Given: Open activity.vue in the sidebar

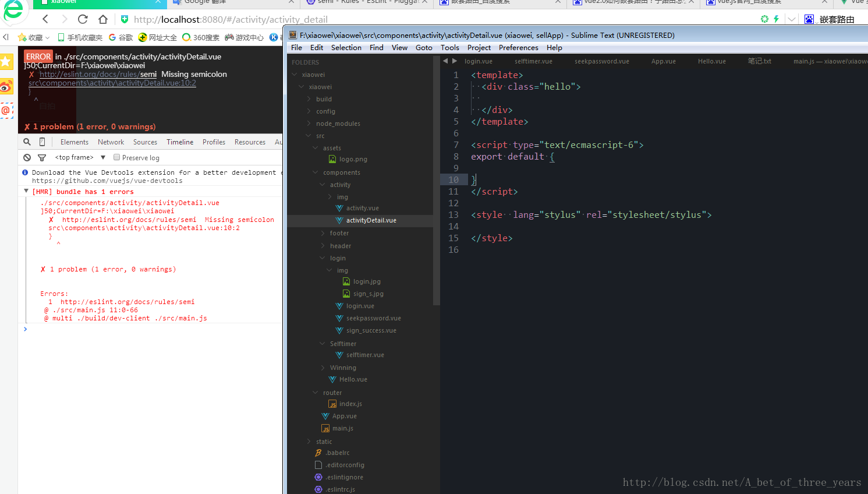Looking at the screenshot, I should [x=362, y=208].
